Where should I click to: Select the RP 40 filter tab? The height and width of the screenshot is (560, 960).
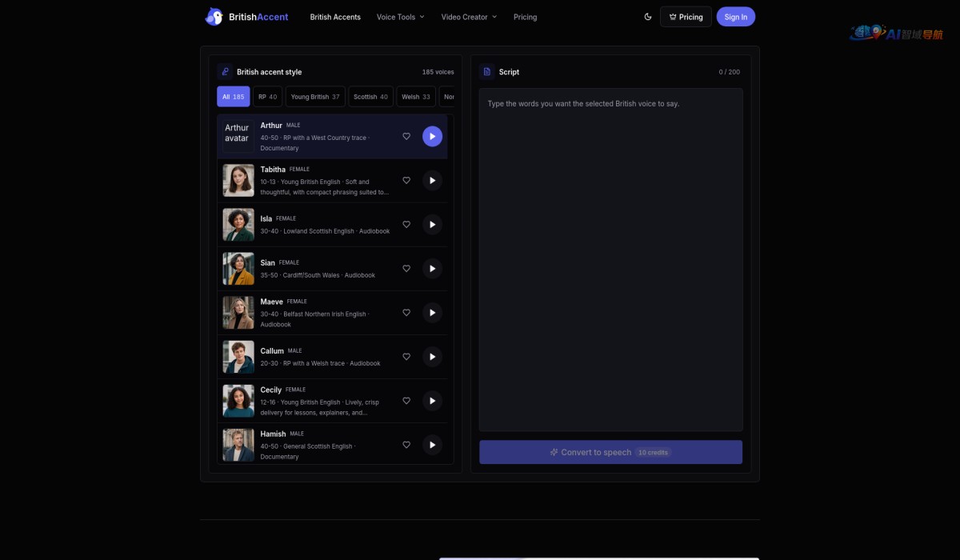point(267,97)
